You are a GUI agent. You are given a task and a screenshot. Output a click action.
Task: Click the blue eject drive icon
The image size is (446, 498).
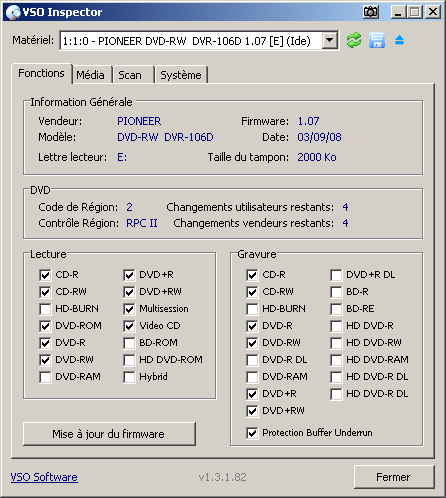click(x=399, y=40)
